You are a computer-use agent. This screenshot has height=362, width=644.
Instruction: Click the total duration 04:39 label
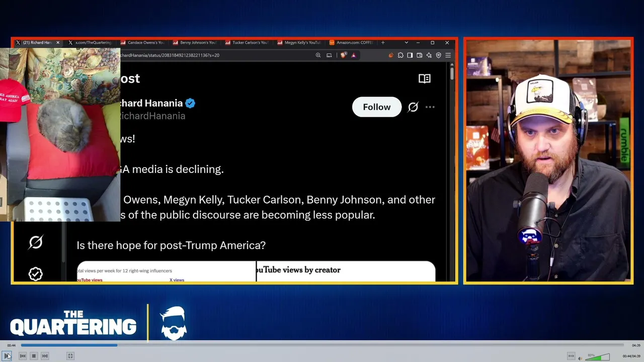(x=636, y=345)
